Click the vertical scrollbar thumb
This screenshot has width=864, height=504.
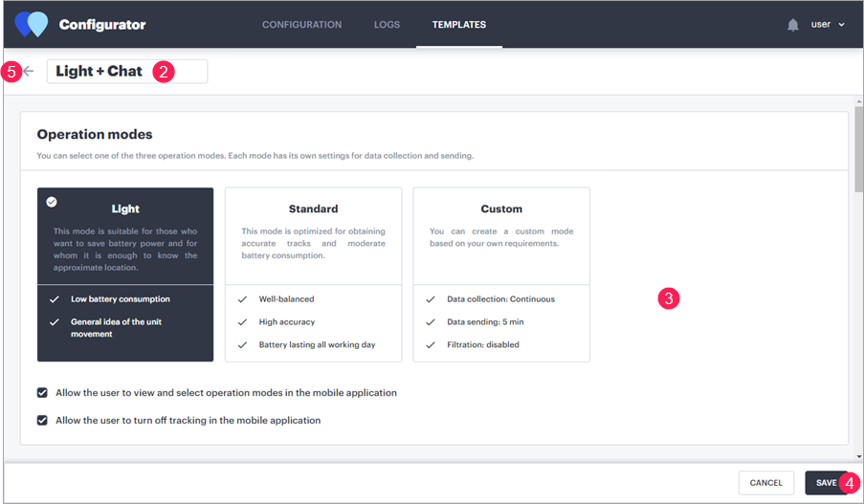[859, 149]
